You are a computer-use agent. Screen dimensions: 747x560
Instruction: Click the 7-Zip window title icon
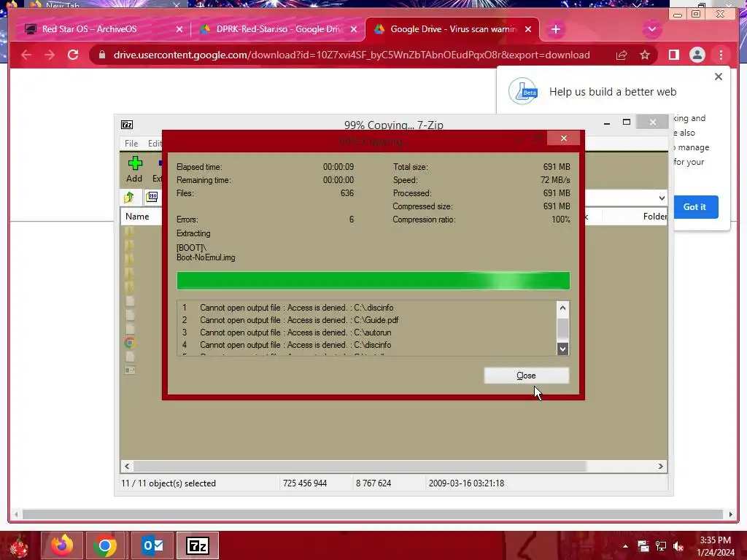[127, 125]
